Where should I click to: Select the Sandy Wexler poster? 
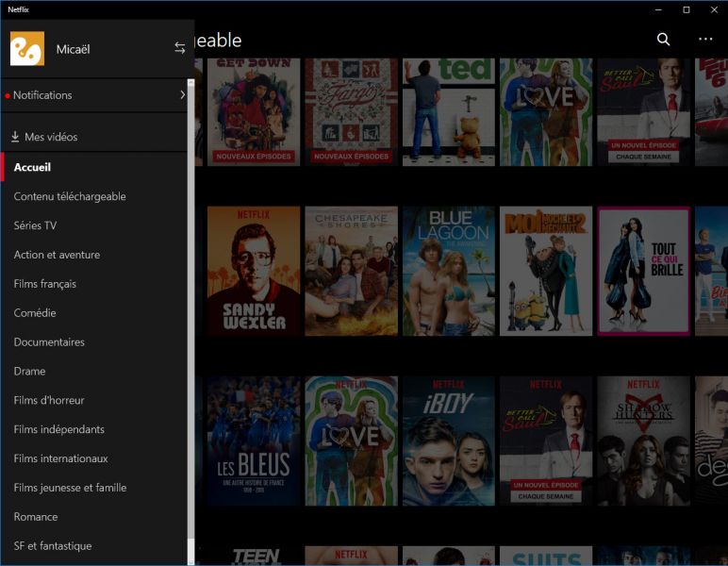[254, 271]
